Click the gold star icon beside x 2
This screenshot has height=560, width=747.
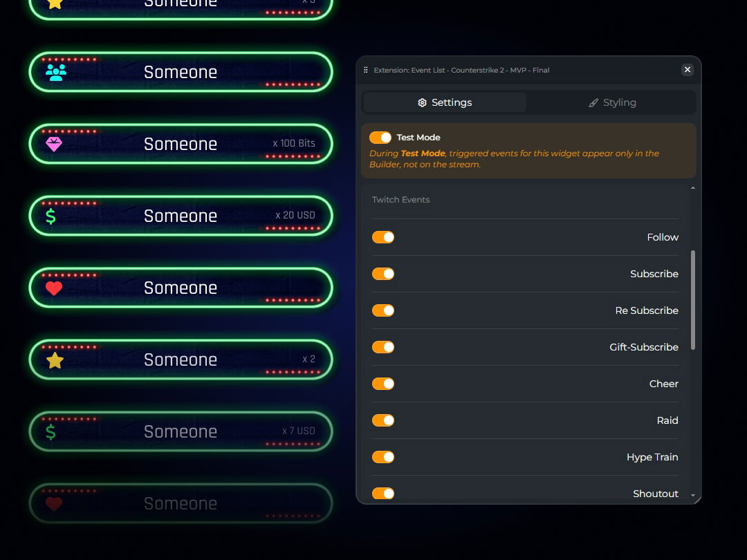pos(55,360)
